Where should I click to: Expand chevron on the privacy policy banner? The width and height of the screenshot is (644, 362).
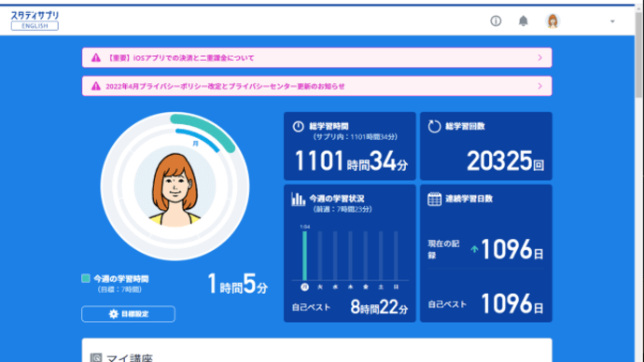(540, 86)
